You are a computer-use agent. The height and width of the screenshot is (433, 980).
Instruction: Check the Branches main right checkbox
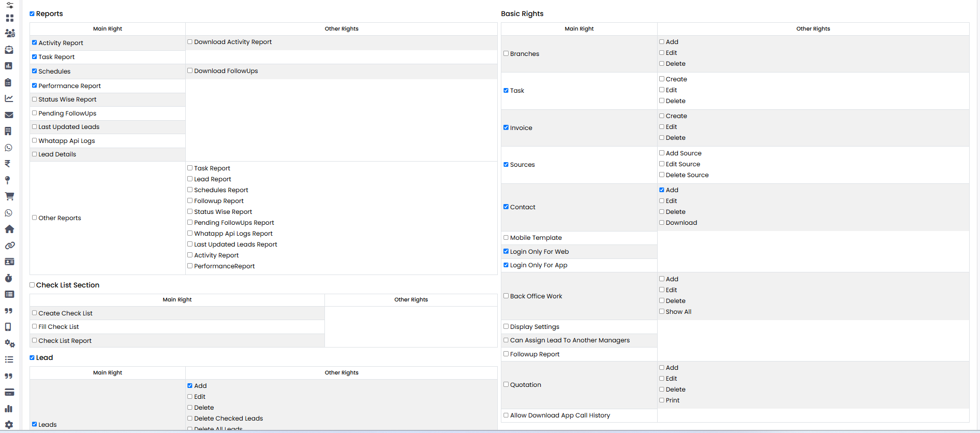(506, 53)
